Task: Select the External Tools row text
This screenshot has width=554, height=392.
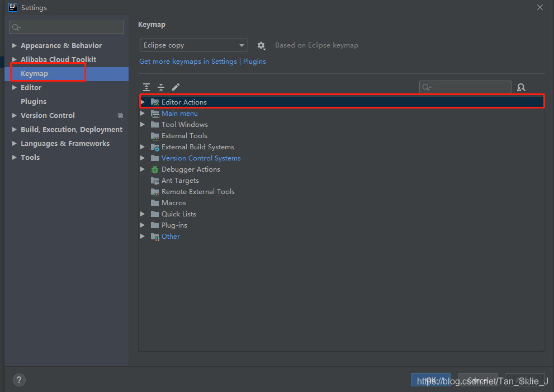Action: [184, 136]
